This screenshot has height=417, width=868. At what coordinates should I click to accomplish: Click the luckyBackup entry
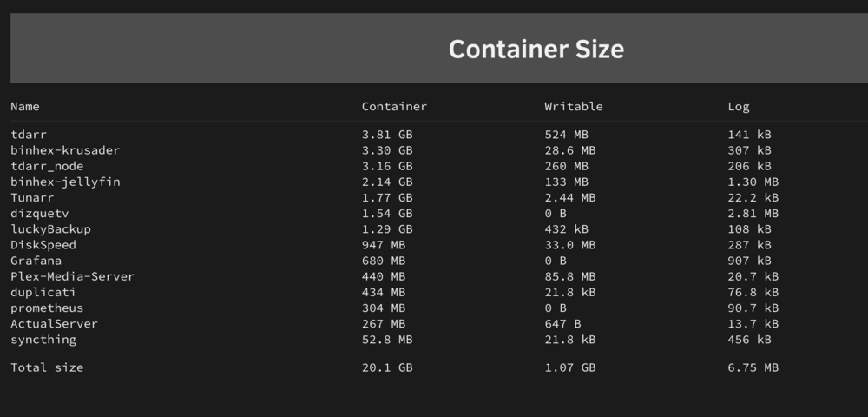(x=50, y=228)
